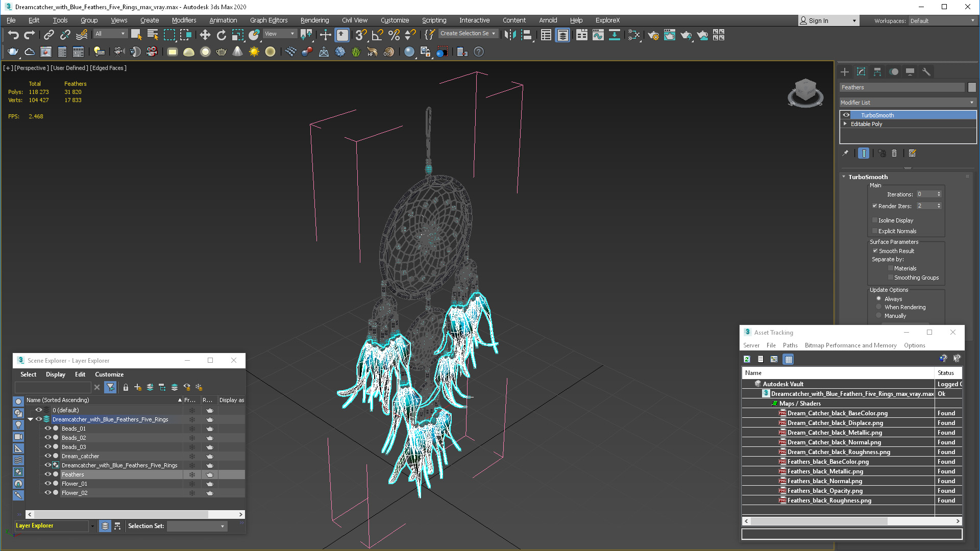Open the Modifiers menu
Screen dimensions: 980x551
[x=184, y=20]
